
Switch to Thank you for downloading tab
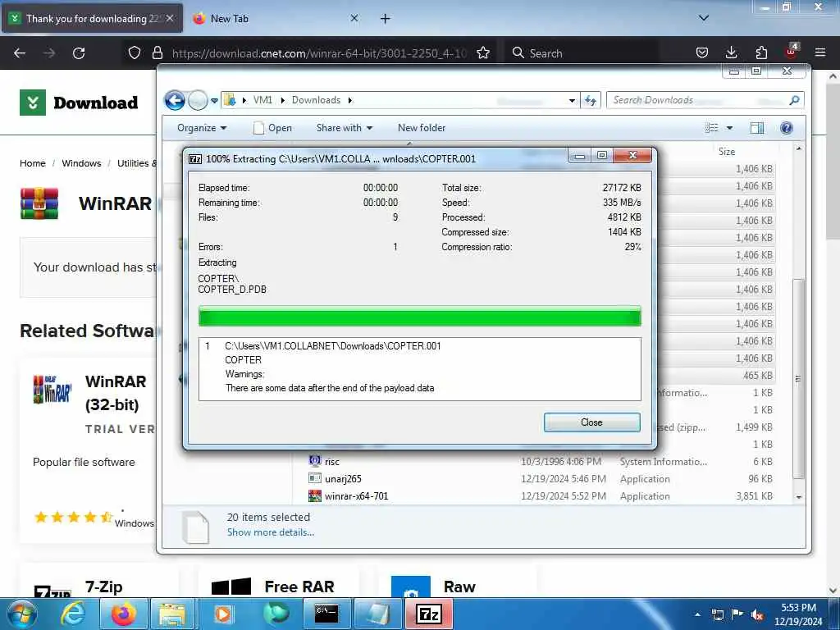point(92,19)
